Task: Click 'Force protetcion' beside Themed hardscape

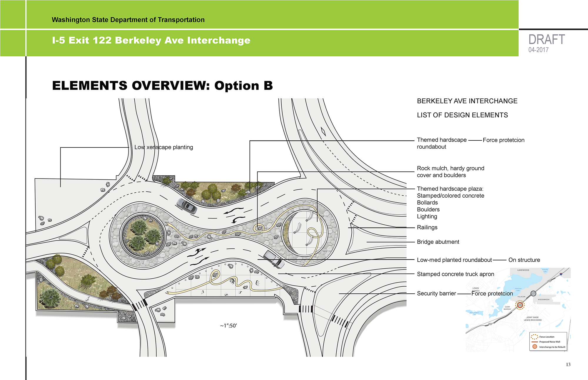Action: click(504, 140)
